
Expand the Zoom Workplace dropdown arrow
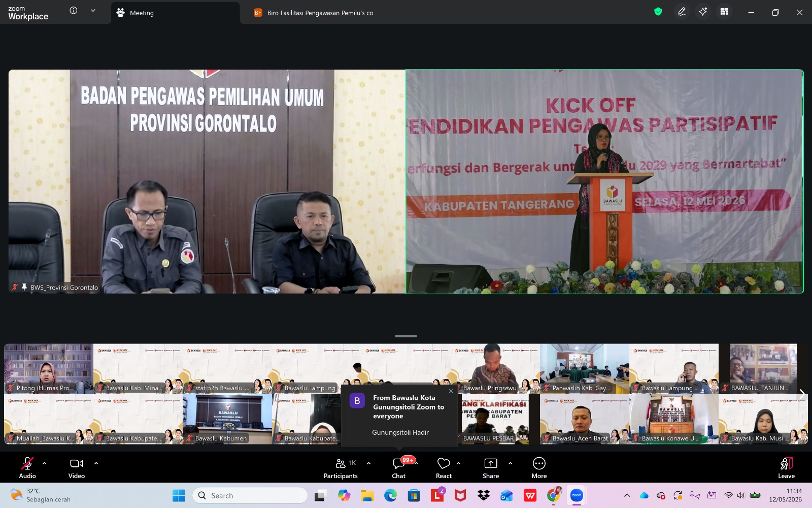pos(93,10)
